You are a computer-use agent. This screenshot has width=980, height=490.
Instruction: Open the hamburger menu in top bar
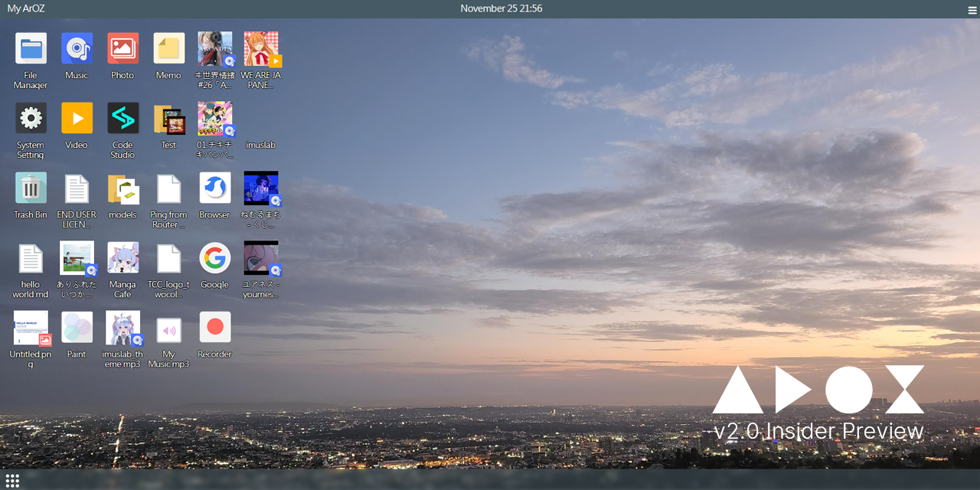(x=972, y=10)
